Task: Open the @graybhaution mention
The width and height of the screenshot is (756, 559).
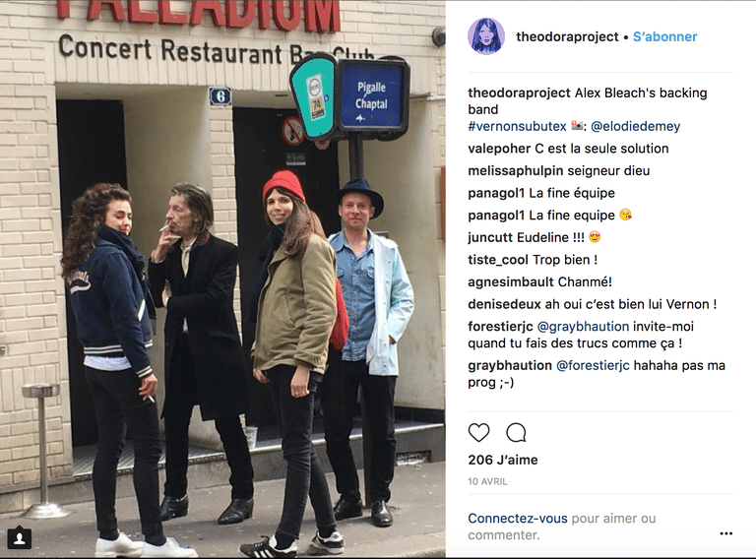Action: coord(583,327)
